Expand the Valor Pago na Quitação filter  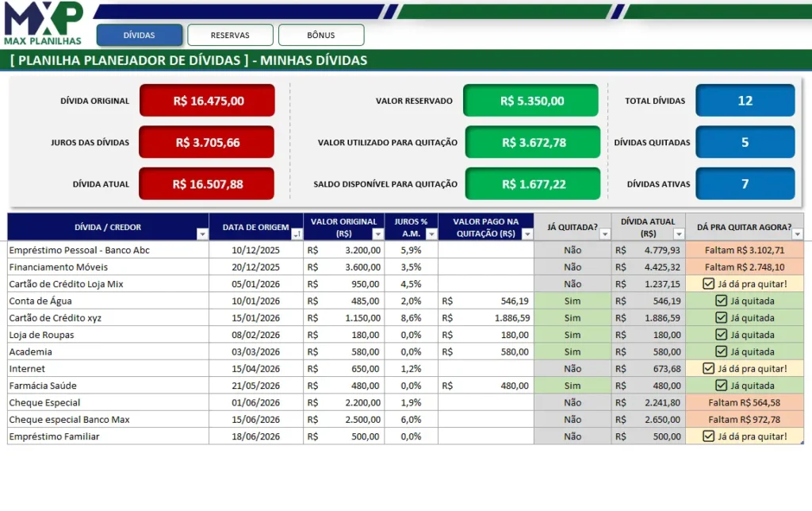pos(527,234)
